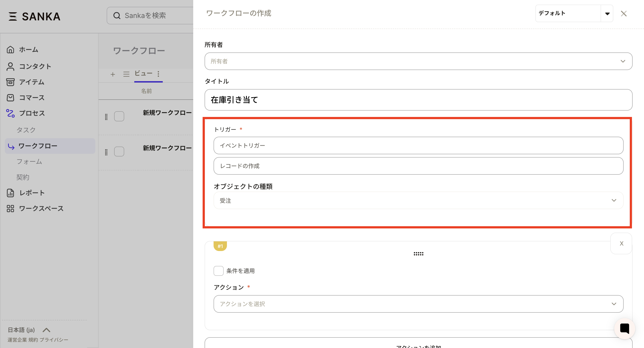Screen dimensions: 644x348
Task: Open the レポート chart icon
Action: [x=10, y=193]
